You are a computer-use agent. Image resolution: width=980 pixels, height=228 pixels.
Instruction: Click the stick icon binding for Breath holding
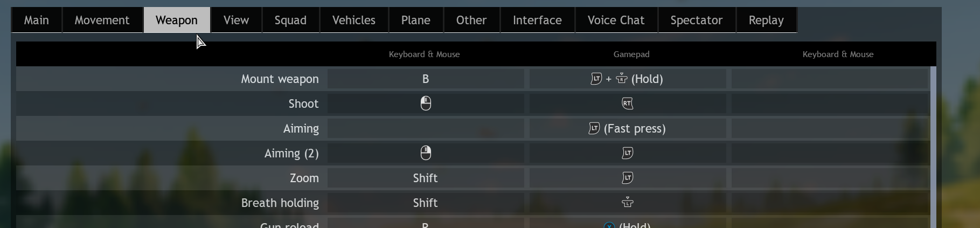pyautogui.click(x=627, y=203)
